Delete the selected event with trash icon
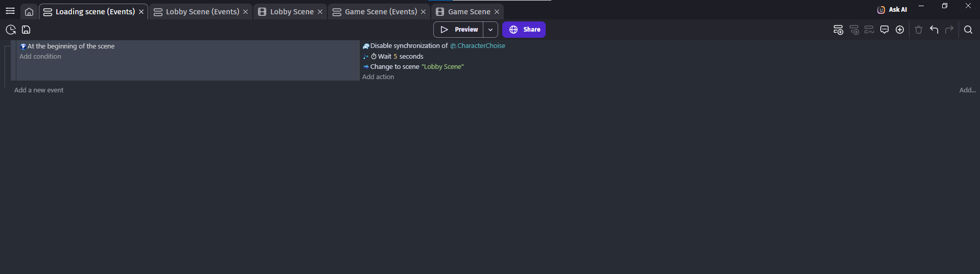Screen dimensions: 980x274 pos(919,30)
